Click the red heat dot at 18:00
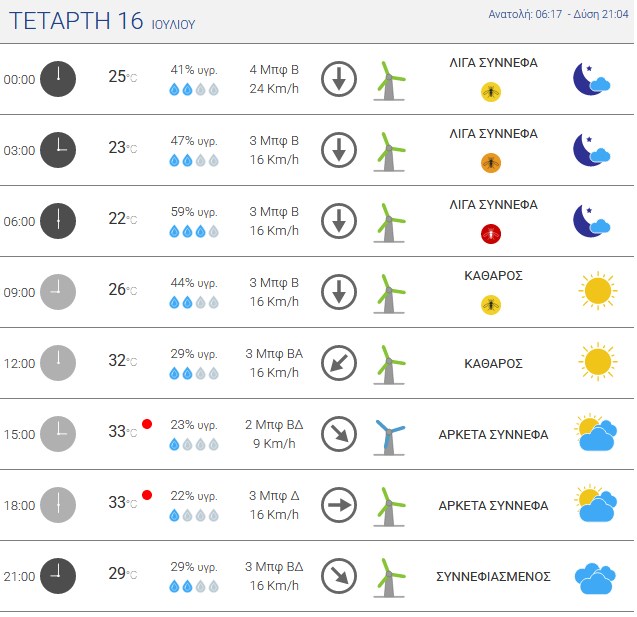 pyautogui.click(x=147, y=495)
